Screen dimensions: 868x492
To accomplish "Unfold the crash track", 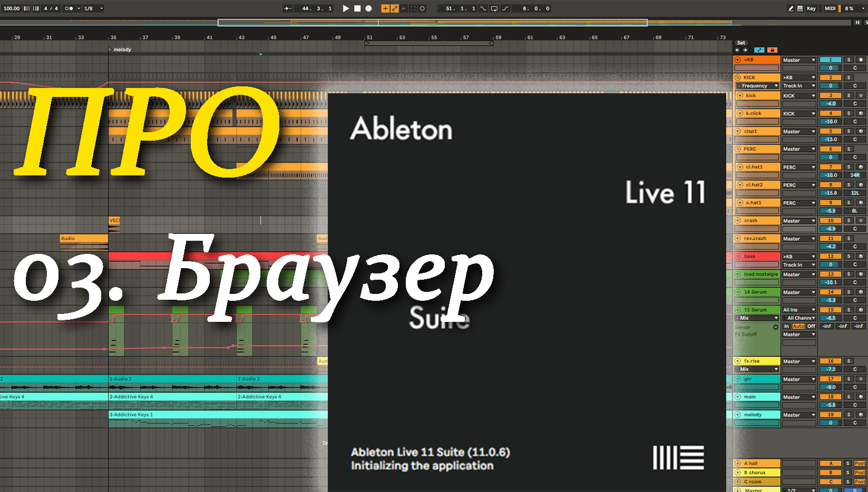I will coord(738,221).
